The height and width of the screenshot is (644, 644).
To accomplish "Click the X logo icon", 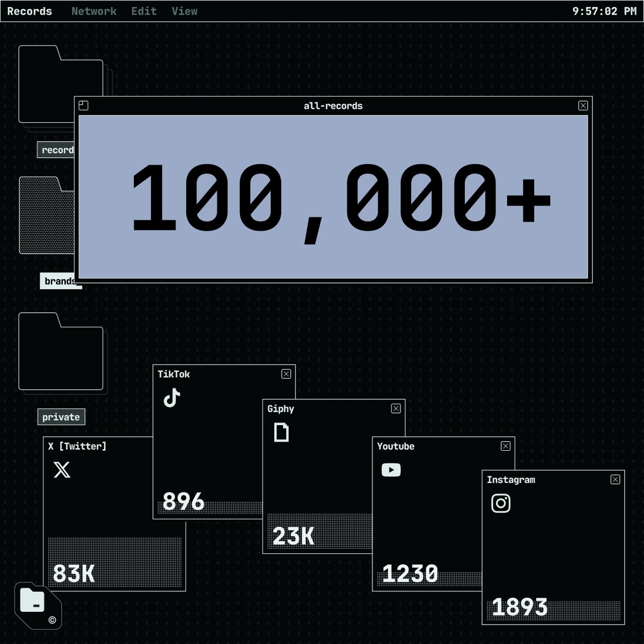I will pyautogui.click(x=62, y=470).
